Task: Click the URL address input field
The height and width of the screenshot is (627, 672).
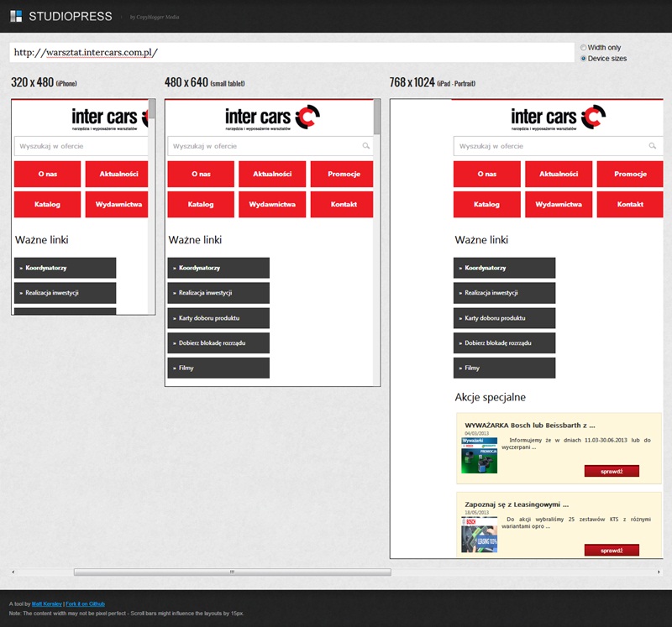Action: (x=291, y=52)
